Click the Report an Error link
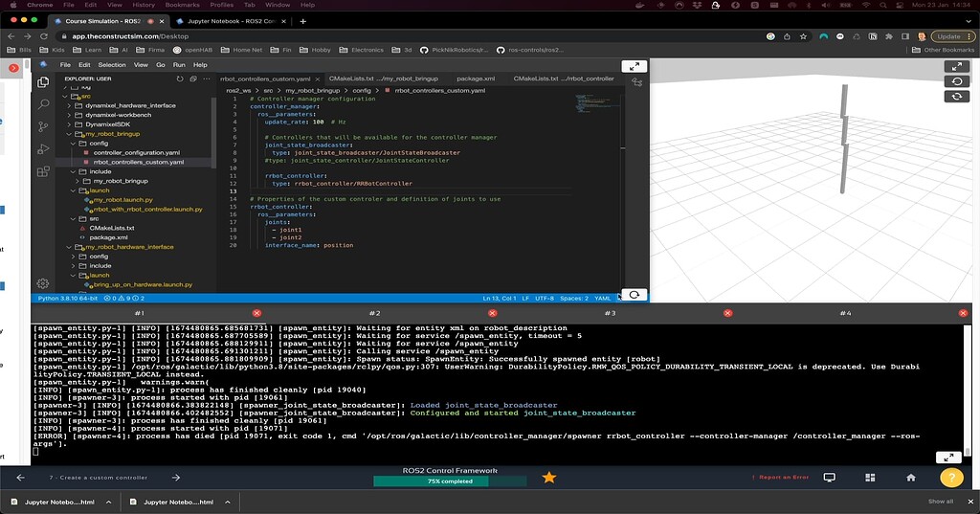The image size is (980, 514). (780, 477)
